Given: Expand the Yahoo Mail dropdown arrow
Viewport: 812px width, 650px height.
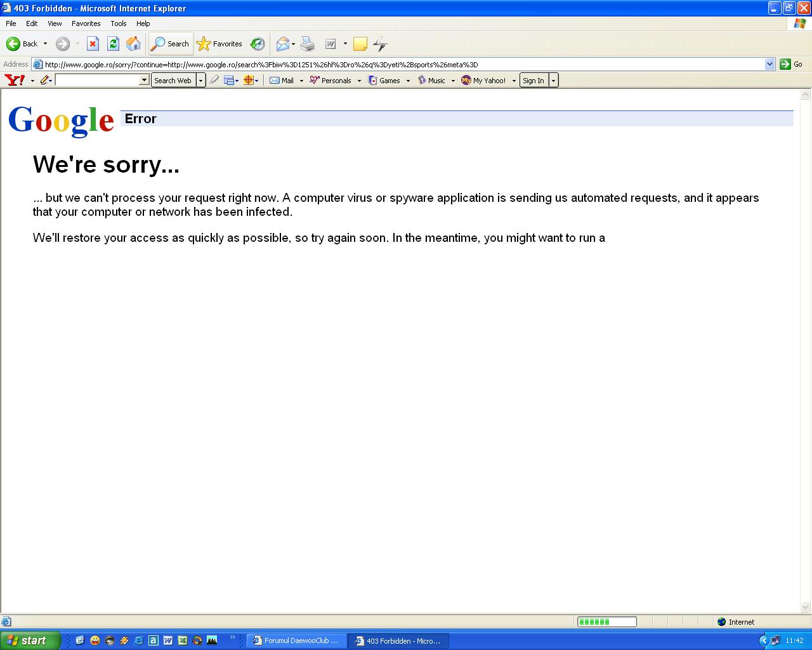Looking at the screenshot, I should point(301,81).
